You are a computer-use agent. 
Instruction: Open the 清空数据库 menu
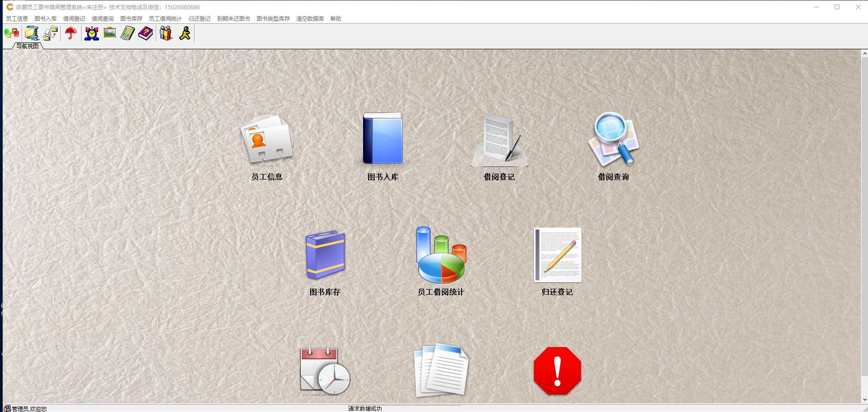310,19
